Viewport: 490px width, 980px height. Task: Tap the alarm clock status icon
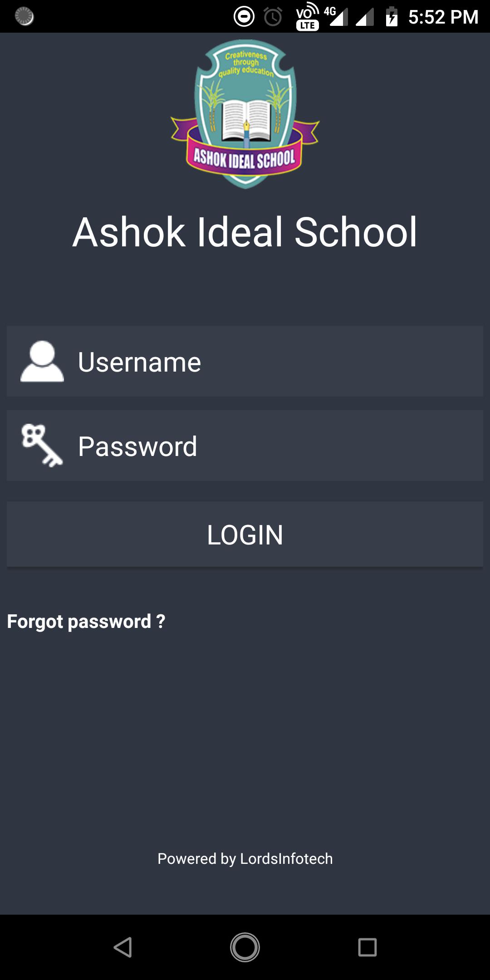click(x=273, y=17)
